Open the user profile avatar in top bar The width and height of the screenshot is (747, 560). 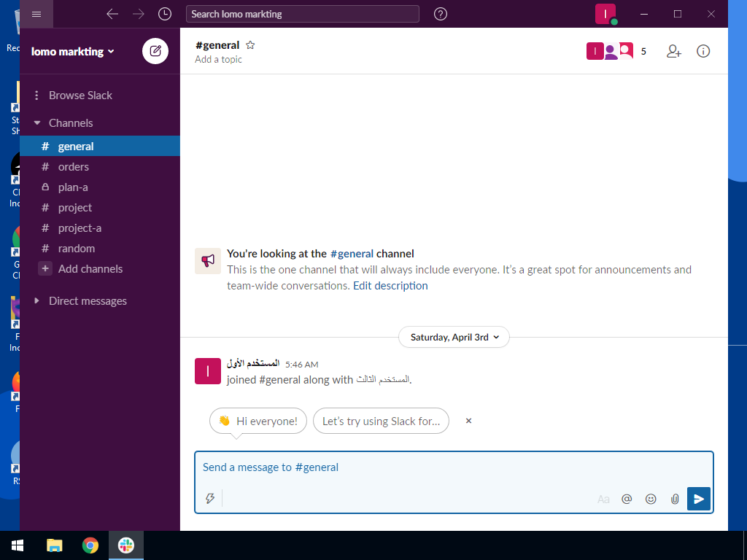[605, 14]
